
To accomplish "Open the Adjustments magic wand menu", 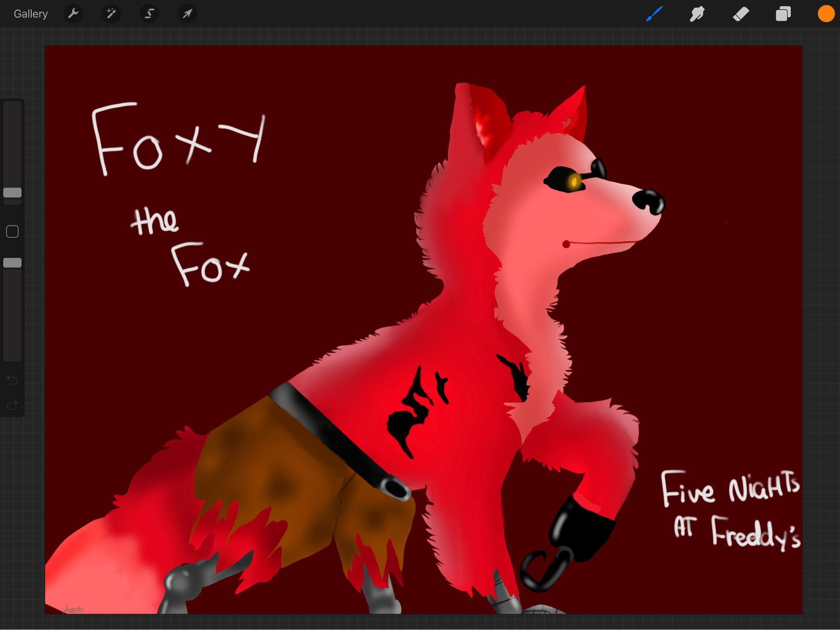I will [x=111, y=14].
